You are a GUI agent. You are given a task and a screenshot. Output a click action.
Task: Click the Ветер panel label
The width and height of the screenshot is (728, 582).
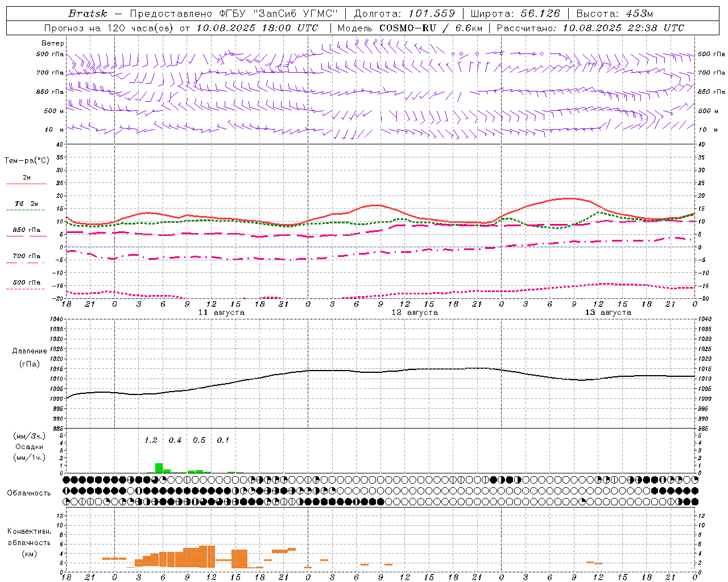(x=53, y=43)
